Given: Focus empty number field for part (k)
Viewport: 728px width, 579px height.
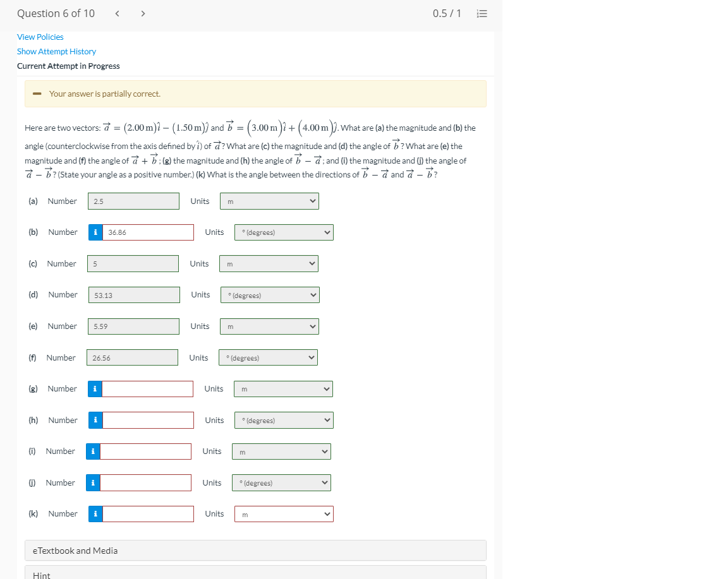Looking at the screenshot, I should pyautogui.click(x=148, y=514).
